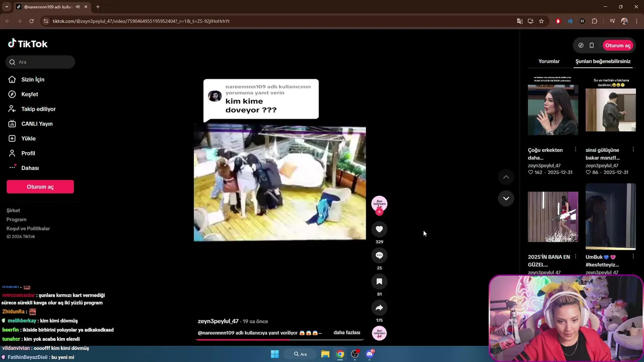This screenshot has height=362, width=644.
Task: Click the red Oturum aç sidebar button
Action: (x=40, y=187)
